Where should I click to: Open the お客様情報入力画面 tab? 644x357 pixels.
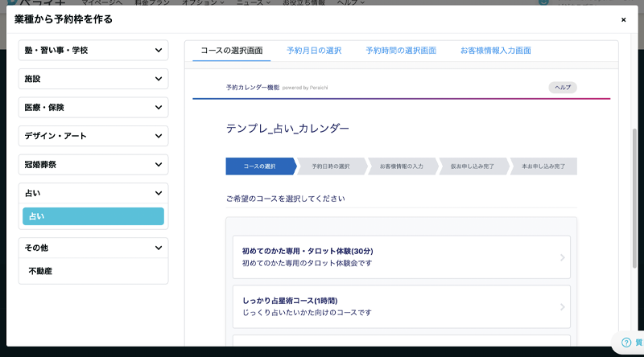click(x=495, y=50)
